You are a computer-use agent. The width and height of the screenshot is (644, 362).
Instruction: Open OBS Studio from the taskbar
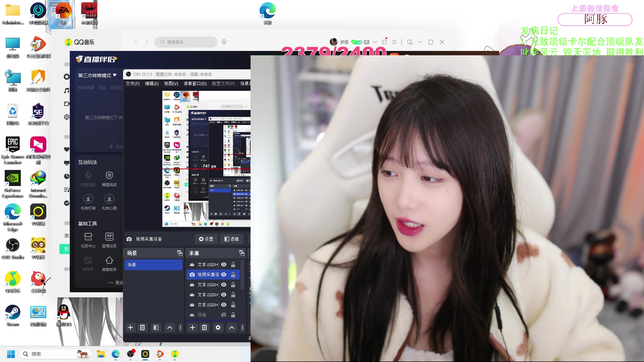coord(131,354)
